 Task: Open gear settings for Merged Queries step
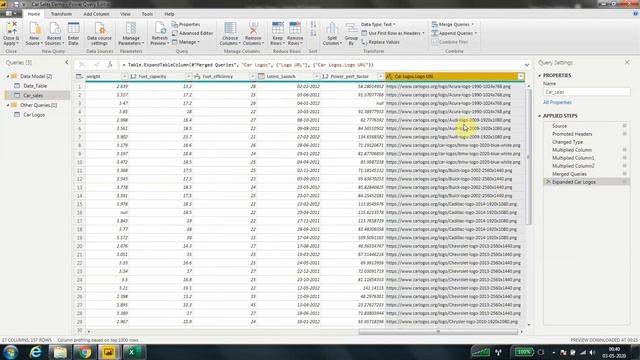pos(624,173)
